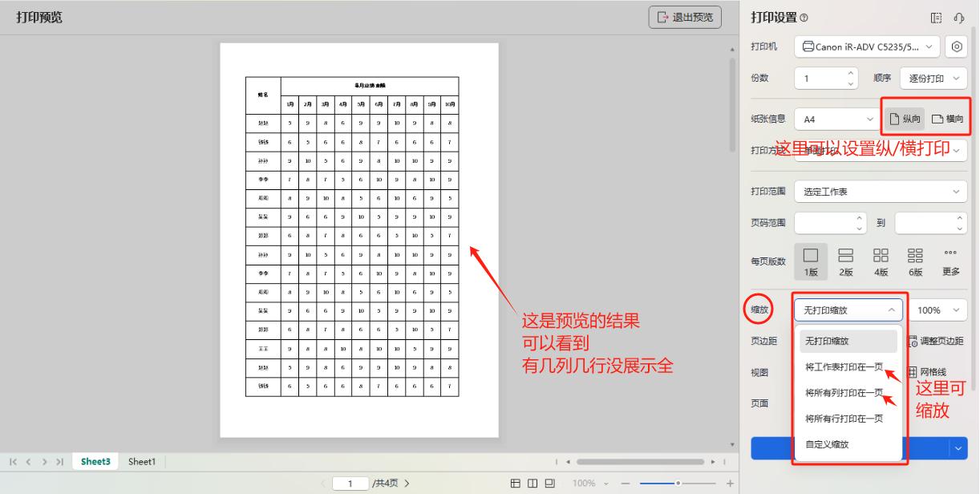Expand the 打印方式 print mode dropdown arrow
The image size is (980, 494).
pos(957,151)
